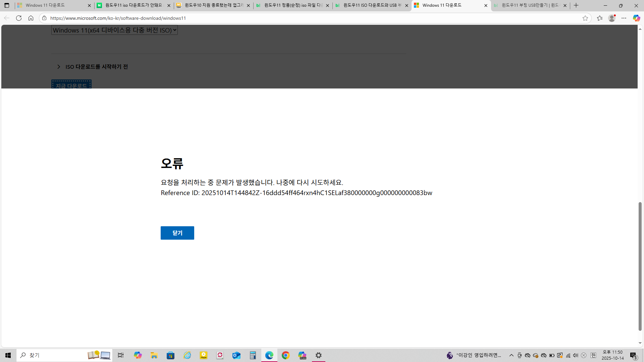
Task: Toggle the Korean 한 input mode indicator
Action: [x=593, y=355]
